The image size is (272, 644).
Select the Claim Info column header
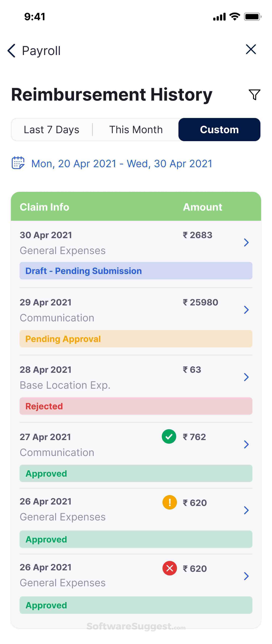tap(45, 207)
